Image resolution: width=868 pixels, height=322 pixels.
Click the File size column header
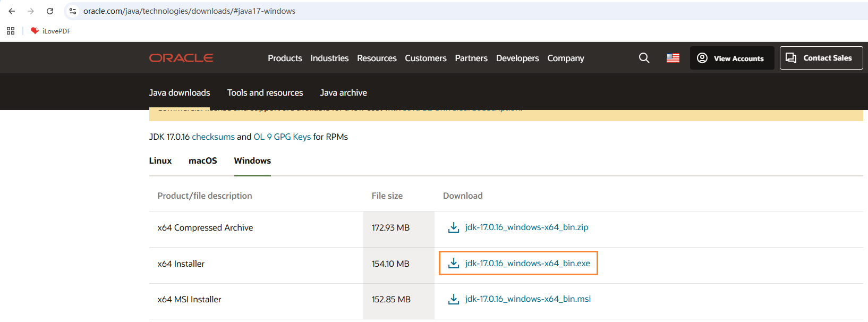click(x=387, y=196)
